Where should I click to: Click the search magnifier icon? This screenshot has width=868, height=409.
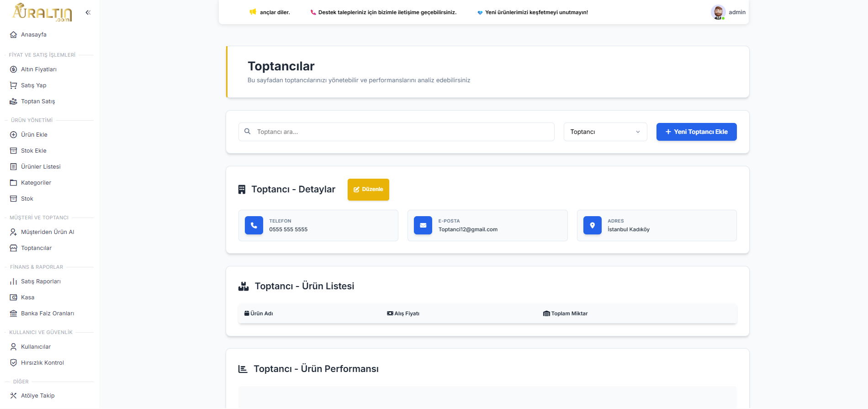point(247,132)
